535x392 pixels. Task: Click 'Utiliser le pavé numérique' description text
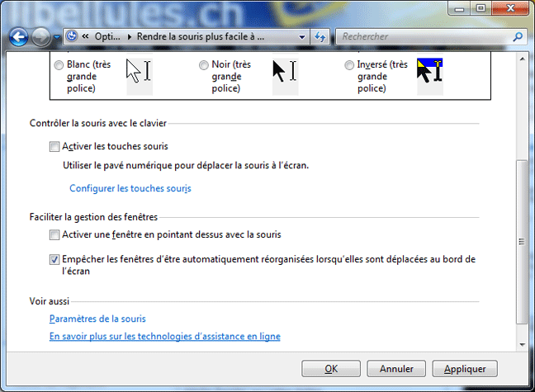click(186, 166)
